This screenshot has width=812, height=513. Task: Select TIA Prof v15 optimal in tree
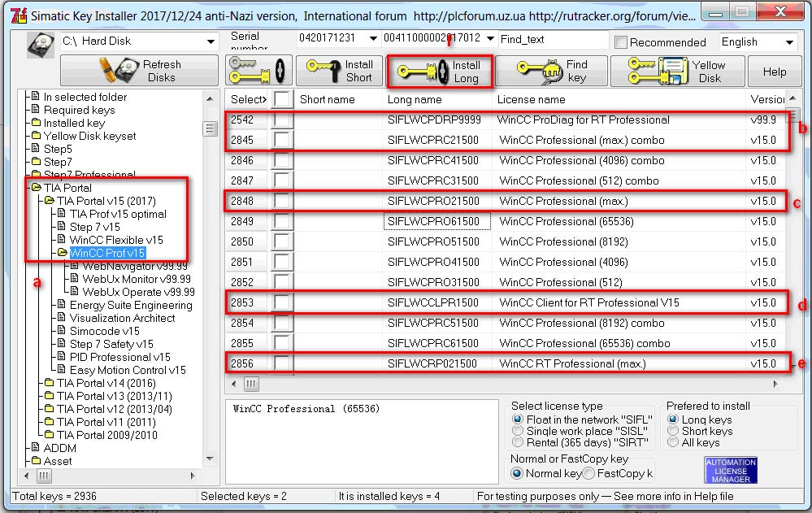(118, 214)
